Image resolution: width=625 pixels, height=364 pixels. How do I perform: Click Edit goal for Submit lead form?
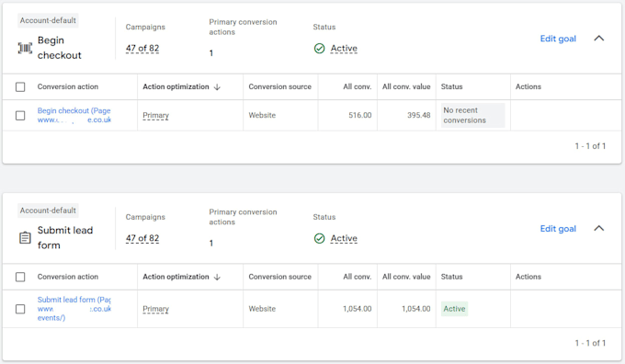coord(558,229)
